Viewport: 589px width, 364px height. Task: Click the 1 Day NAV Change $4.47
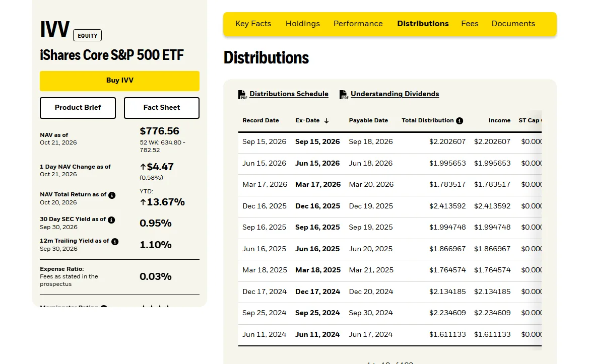tap(157, 167)
